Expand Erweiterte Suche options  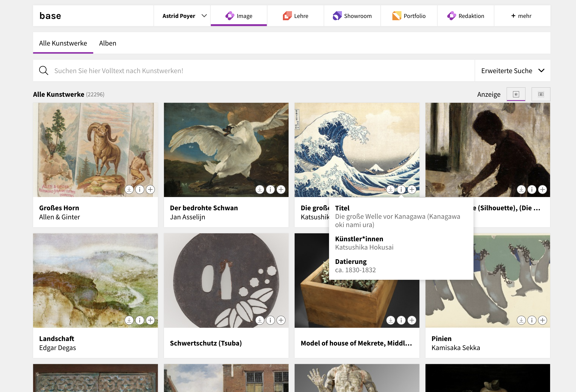[513, 71]
